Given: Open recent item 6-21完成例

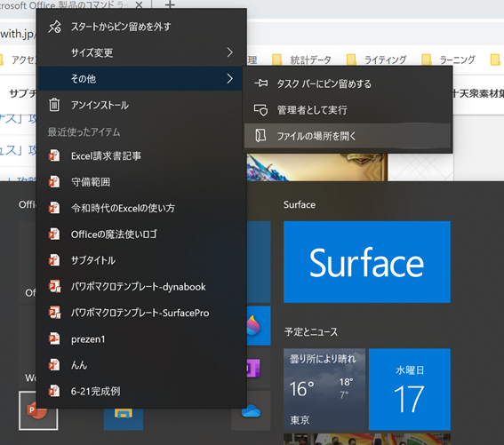Looking at the screenshot, I should [x=141, y=392].
